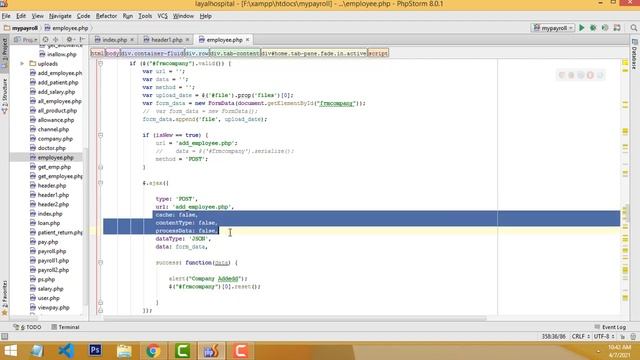Open the Navigate menu
The height and width of the screenshot is (360, 640).
click(60, 16)
